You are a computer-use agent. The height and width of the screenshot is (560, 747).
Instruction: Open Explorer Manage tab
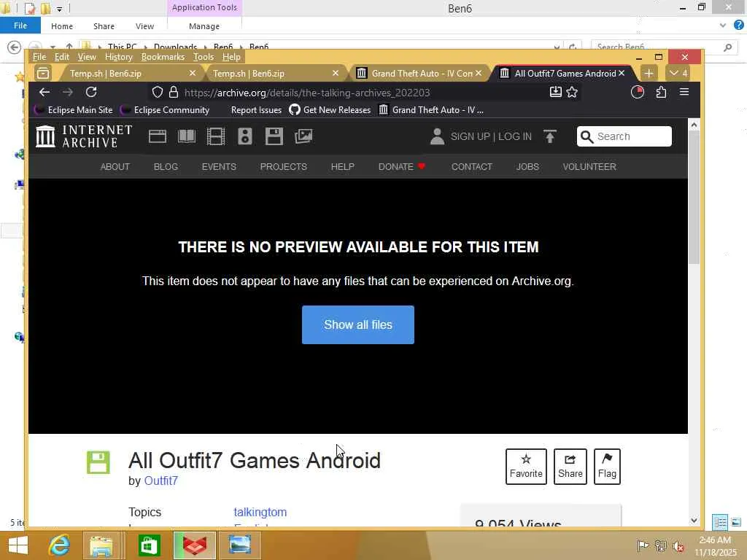[204, 26]
